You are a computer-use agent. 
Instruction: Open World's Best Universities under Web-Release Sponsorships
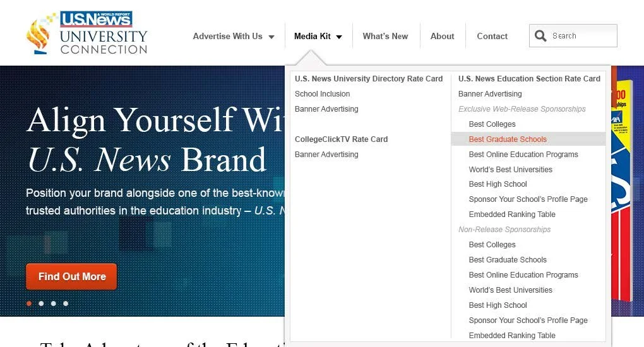coord(511,169)
